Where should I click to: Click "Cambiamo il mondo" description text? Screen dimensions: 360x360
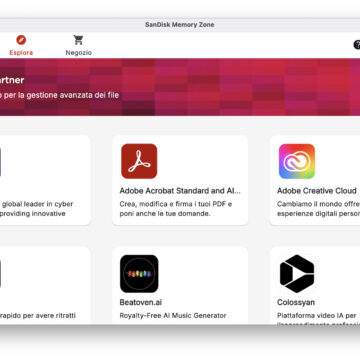pyautogui.click(x=318, y=209)
